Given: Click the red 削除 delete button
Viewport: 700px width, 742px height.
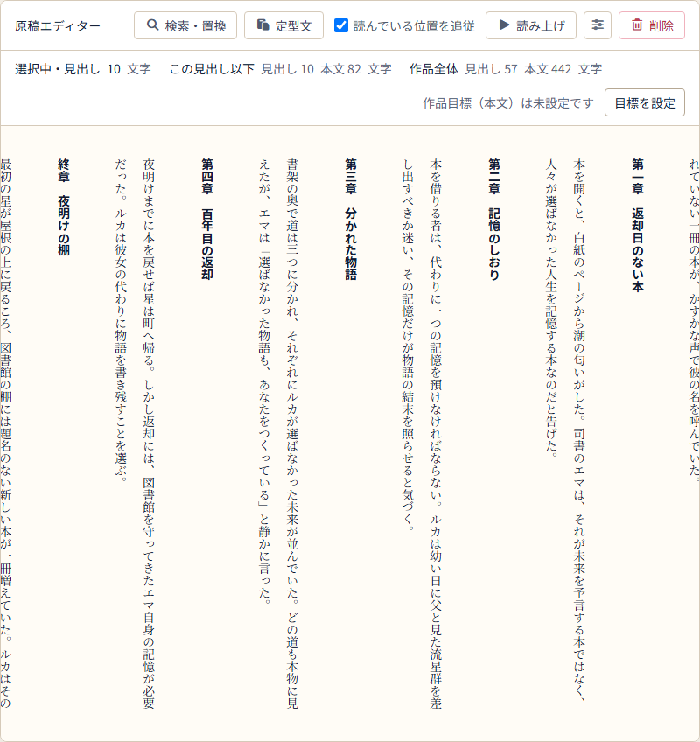Looking at the screenshot, I should coord(652,25).
